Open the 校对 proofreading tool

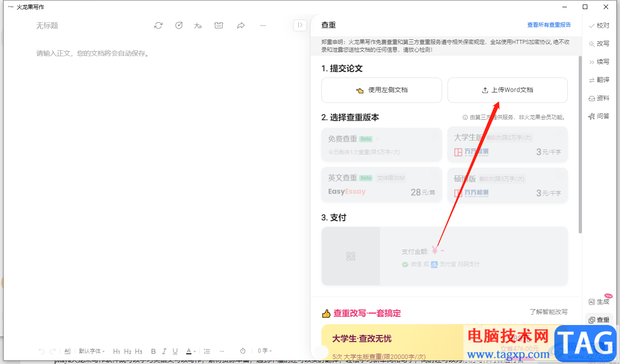tap(599, 26)
